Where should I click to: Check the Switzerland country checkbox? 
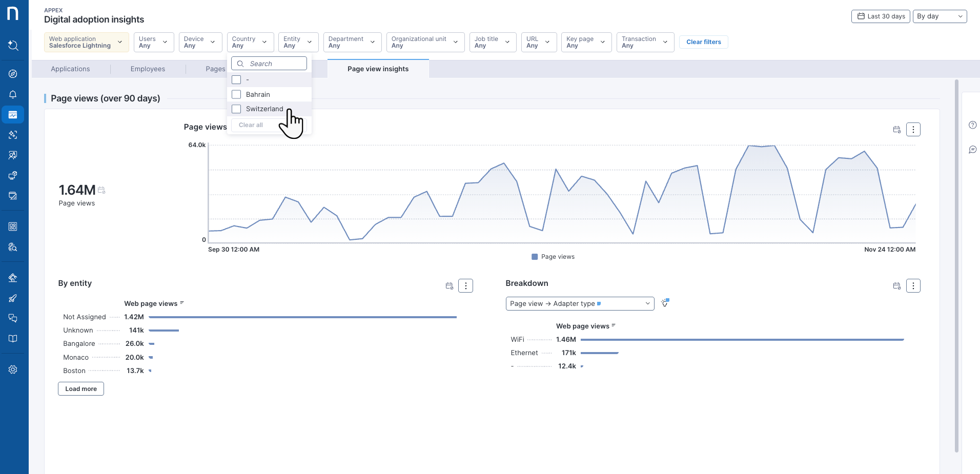[x=236, y=109]
